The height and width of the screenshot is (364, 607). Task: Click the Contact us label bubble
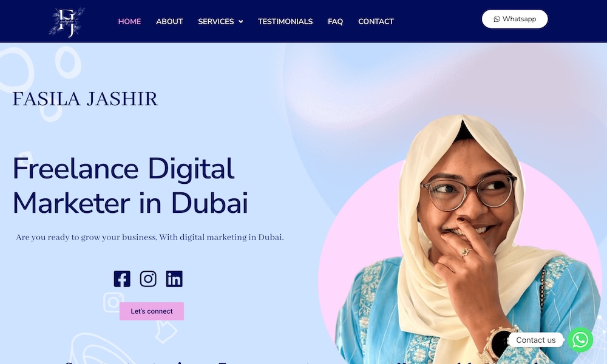click(535, 340)
